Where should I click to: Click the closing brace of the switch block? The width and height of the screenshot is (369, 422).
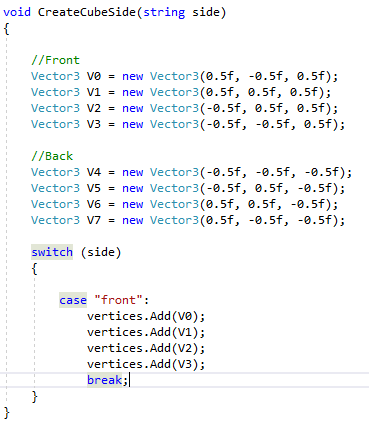(x=34, y=397)
